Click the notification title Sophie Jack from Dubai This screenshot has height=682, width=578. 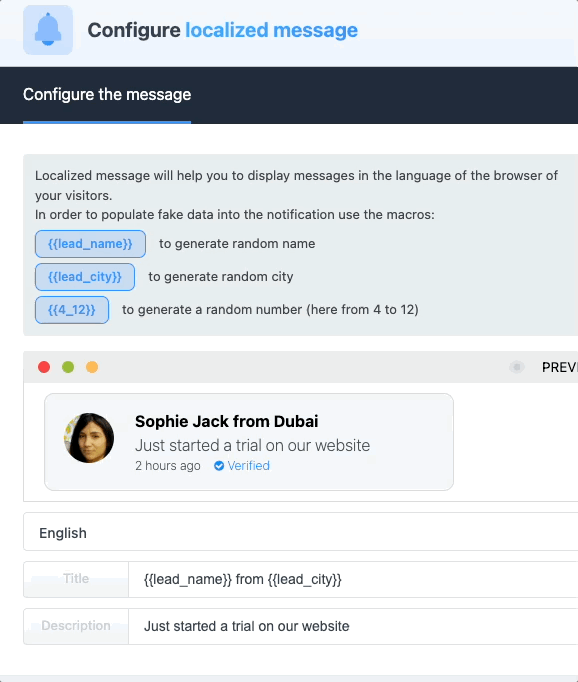tap(227, 421)
